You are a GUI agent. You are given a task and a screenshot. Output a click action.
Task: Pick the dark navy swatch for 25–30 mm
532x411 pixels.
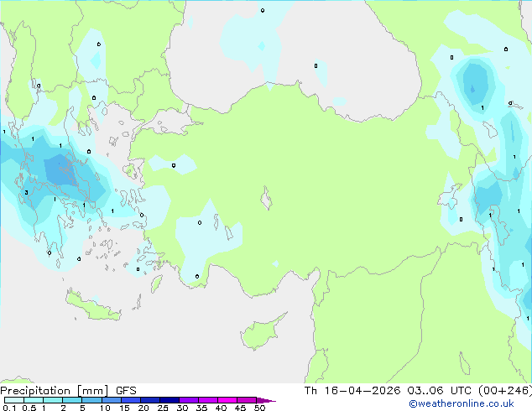click(170, 400)
